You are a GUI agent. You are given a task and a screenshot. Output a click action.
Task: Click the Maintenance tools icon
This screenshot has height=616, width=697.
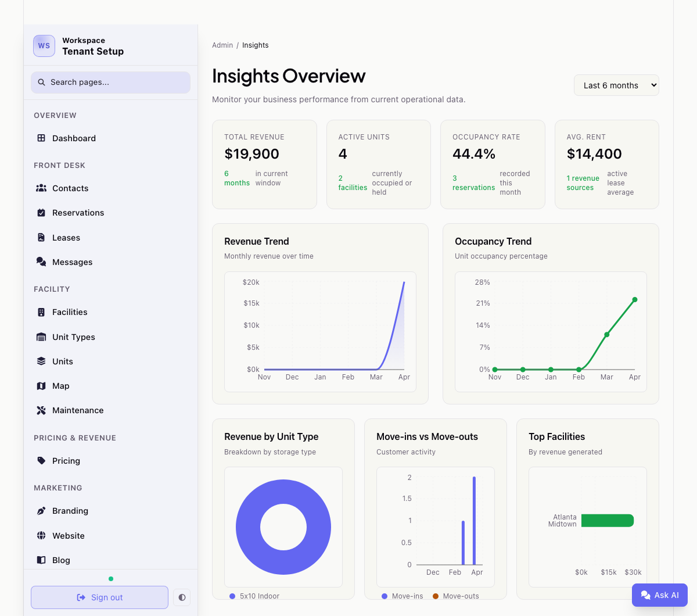pos(41,410)
